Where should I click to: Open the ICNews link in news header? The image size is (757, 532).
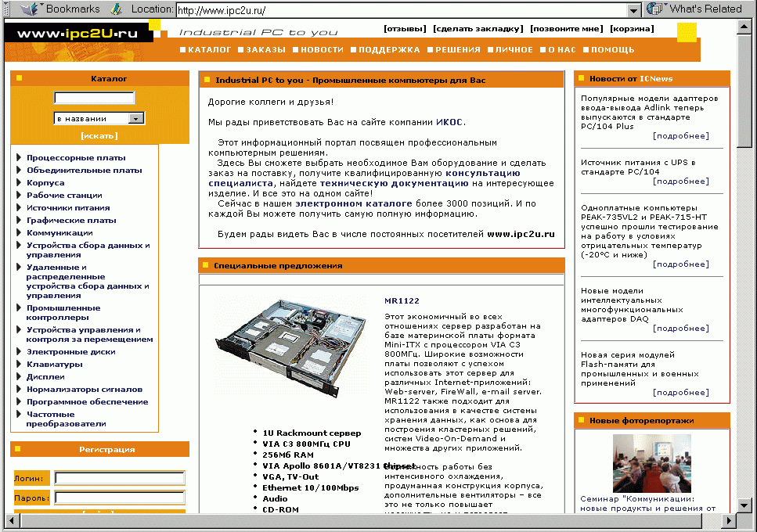click(x=656, y=78)
